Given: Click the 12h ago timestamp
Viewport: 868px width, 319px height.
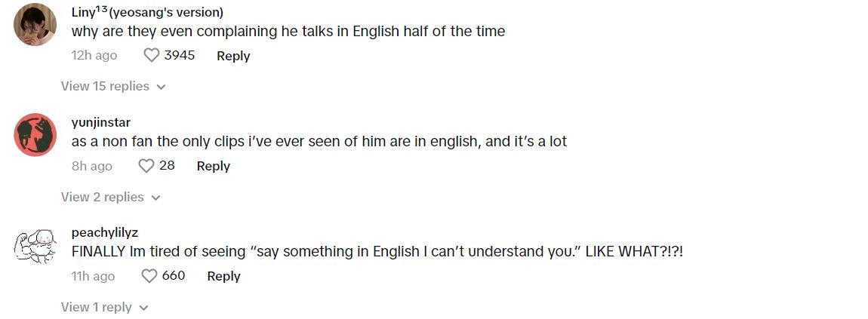Looking at the screenshot, I should [94, 56].
